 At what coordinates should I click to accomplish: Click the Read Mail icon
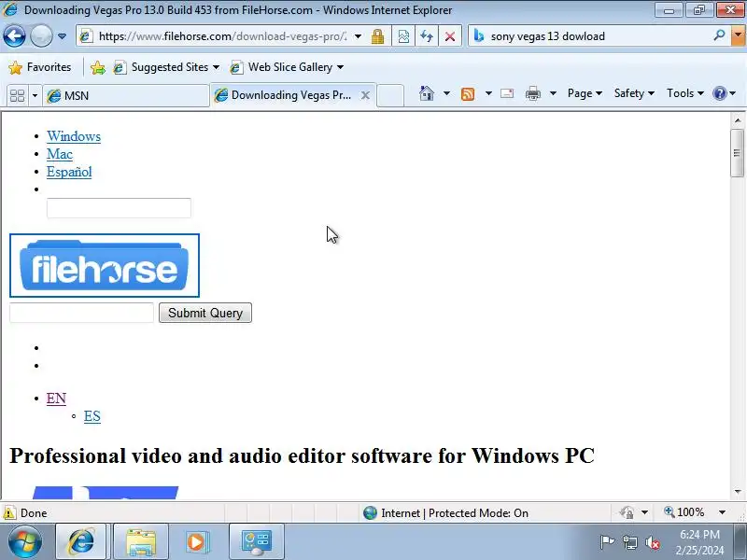(x=507, y=93)
